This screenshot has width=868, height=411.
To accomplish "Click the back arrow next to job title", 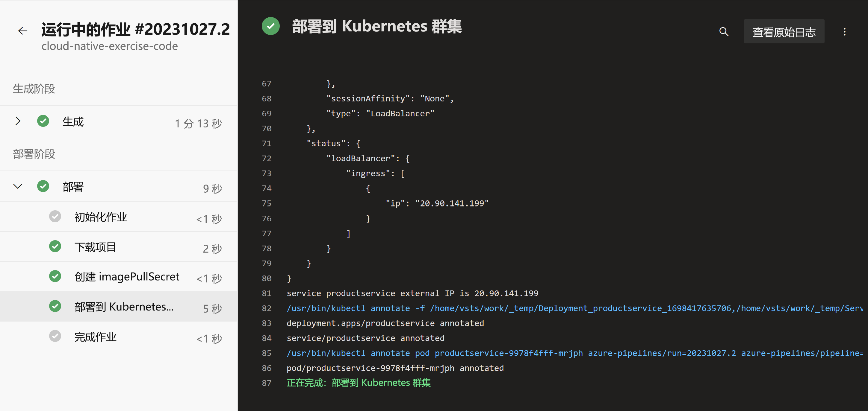I will [22, 31].
